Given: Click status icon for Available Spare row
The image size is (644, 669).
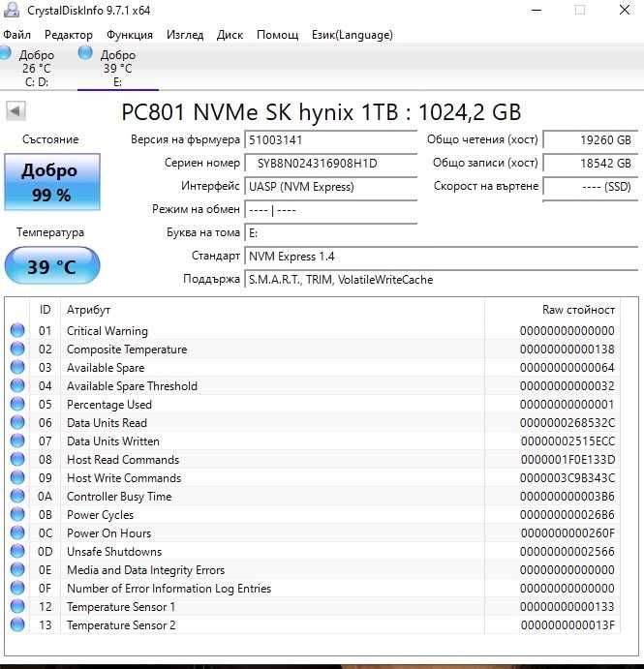Looking at the screenshot, I should [x=17, y=367].
